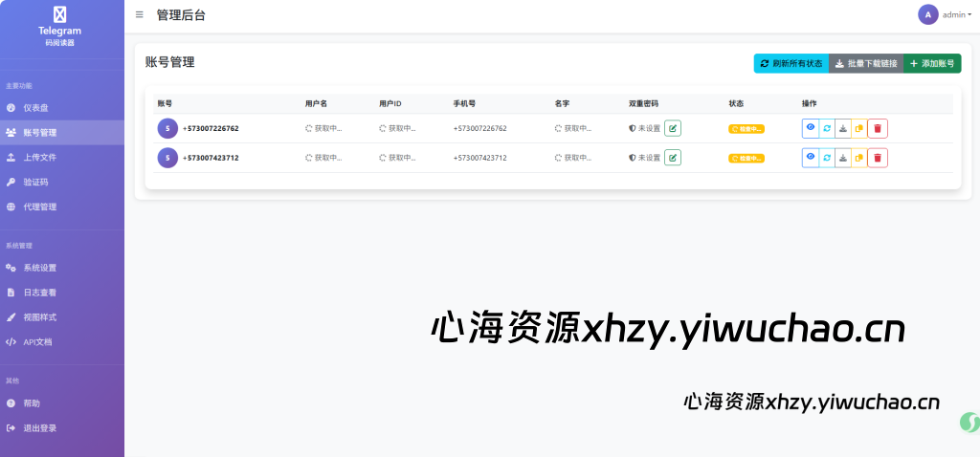
Task: Download link for +573007423712 row
Action: point(843,158)
